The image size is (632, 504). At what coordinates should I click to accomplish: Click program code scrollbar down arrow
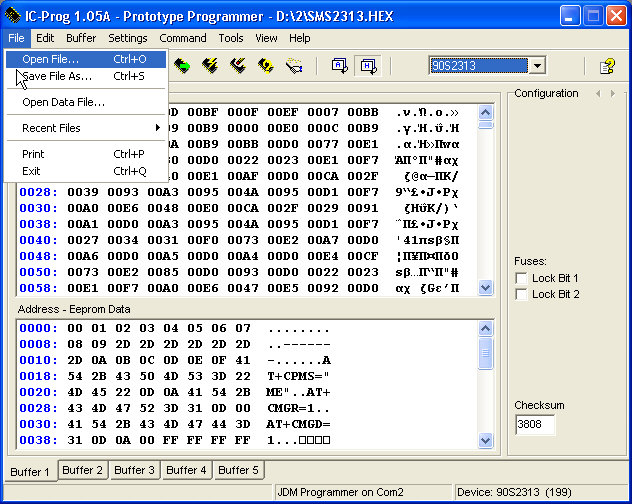486,287
